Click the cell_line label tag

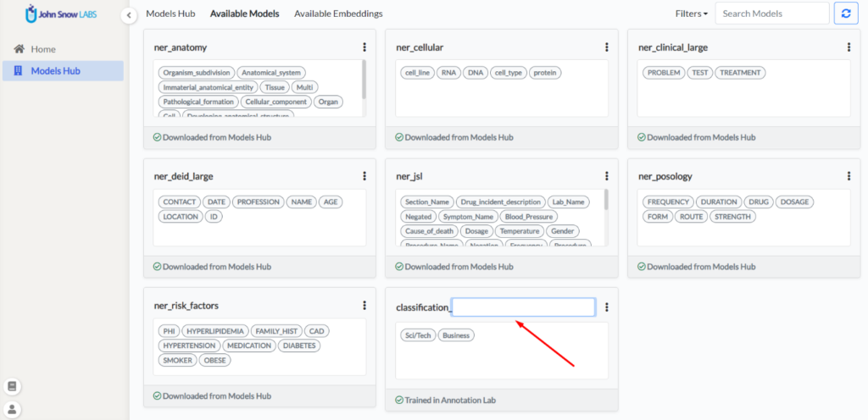click(417, 72)
